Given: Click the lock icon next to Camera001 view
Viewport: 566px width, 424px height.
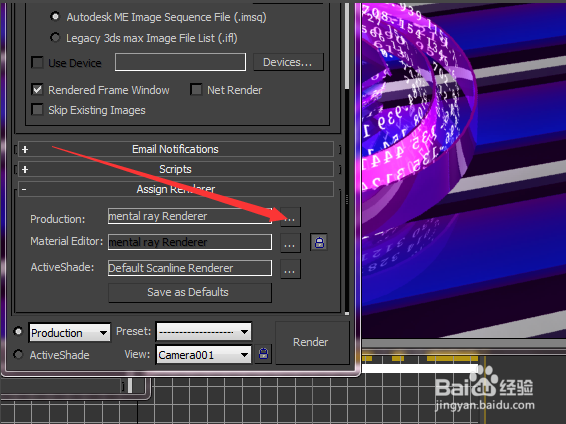Looking at the screenshot, I should (264, 354).
